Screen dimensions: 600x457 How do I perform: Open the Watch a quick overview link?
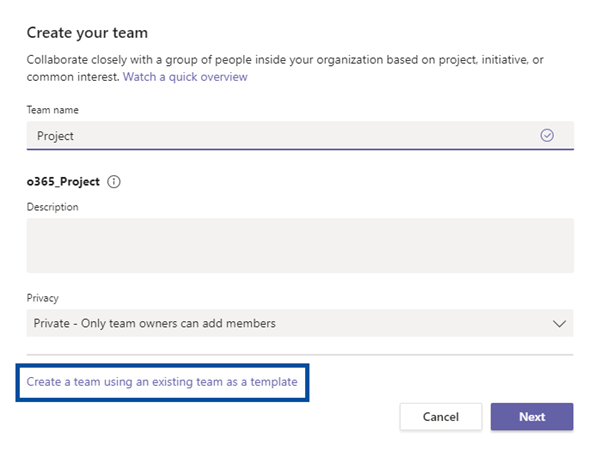coord(185,77)
